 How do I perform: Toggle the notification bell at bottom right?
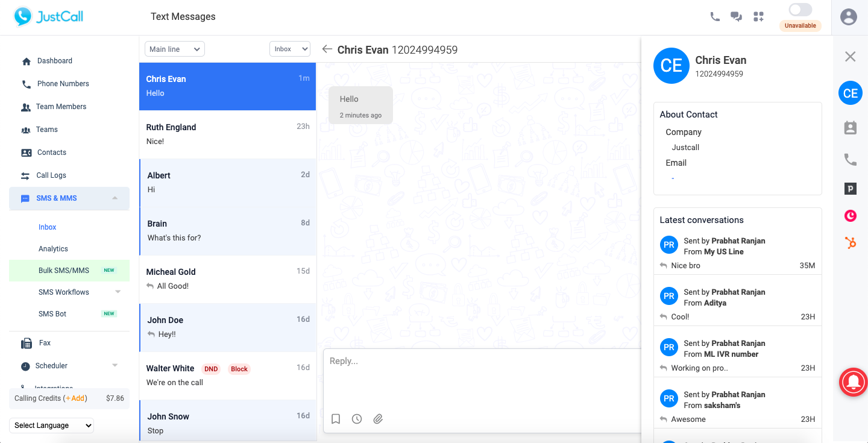click(853, 382)
